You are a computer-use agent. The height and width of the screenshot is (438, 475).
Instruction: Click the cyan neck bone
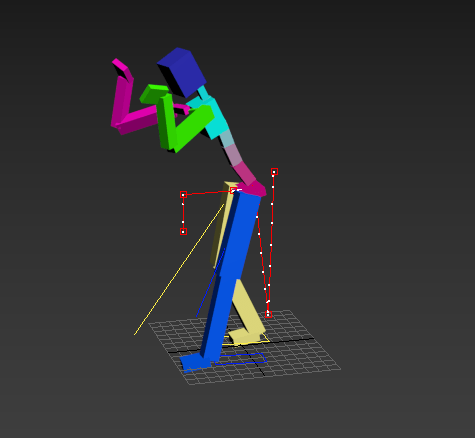203,92
